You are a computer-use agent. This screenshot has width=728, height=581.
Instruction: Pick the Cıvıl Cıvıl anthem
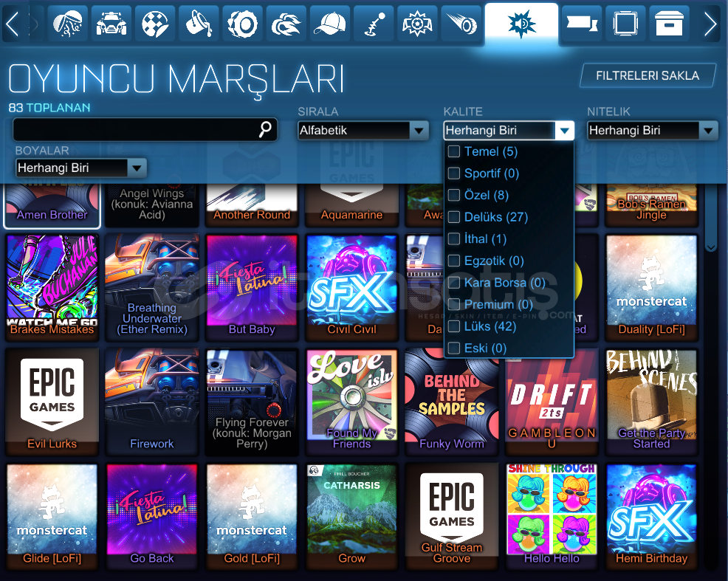351,287
